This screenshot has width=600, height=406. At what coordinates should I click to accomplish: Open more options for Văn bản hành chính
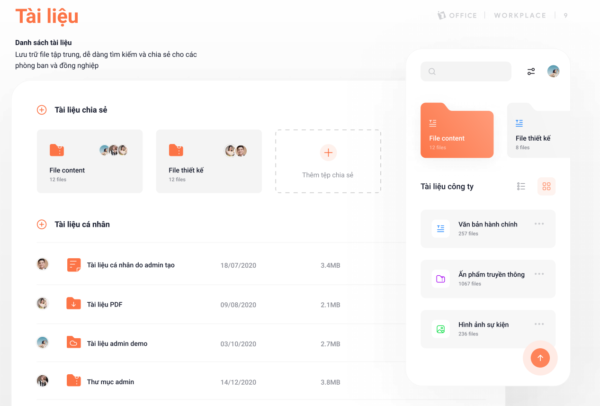coord(539,224)
